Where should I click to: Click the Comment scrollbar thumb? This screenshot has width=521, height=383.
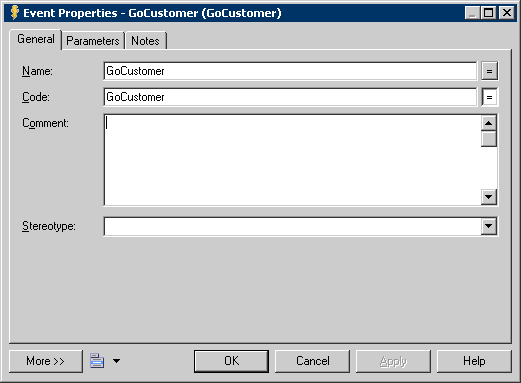[489, 139]
